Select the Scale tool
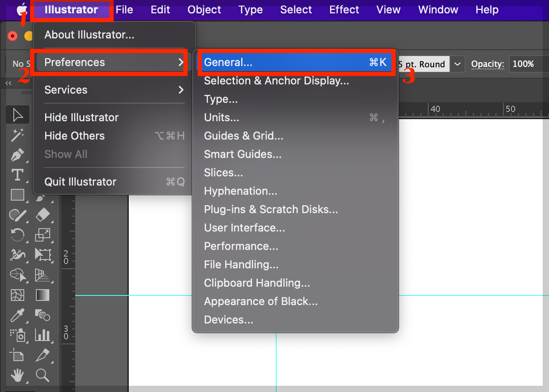 (43, 235)
